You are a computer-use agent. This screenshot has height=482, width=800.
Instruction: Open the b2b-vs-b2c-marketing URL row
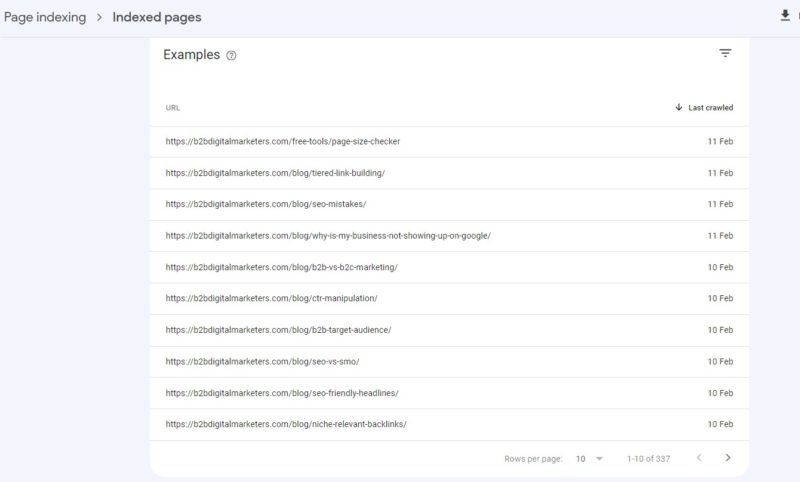pos(282,267)
